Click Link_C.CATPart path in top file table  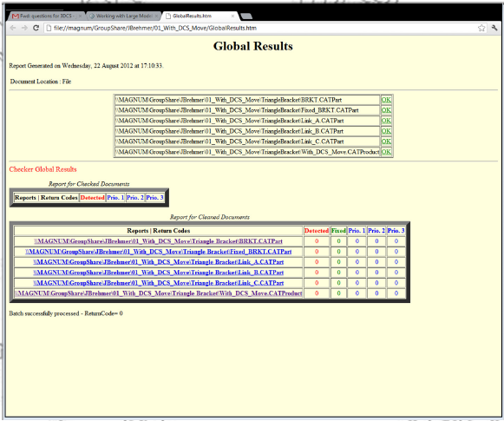coord(230,141)
